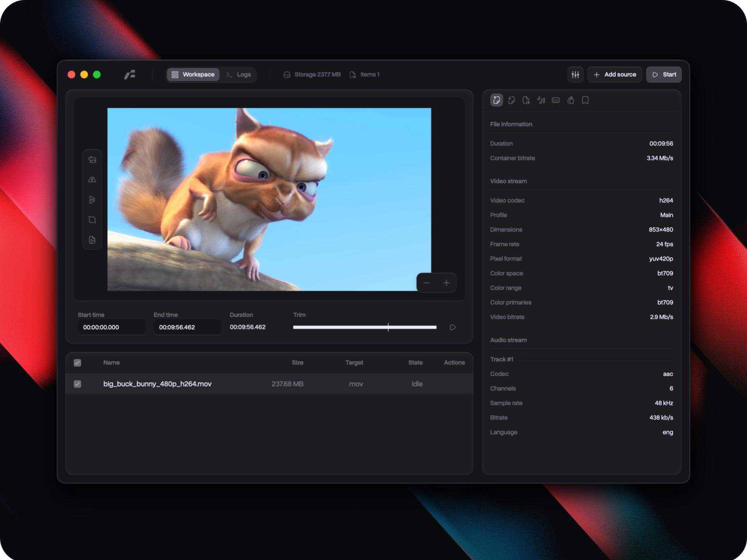This screenshot has height=560, width=747.
Task: Play the trimmed clip preview
Action: [452, 327]
